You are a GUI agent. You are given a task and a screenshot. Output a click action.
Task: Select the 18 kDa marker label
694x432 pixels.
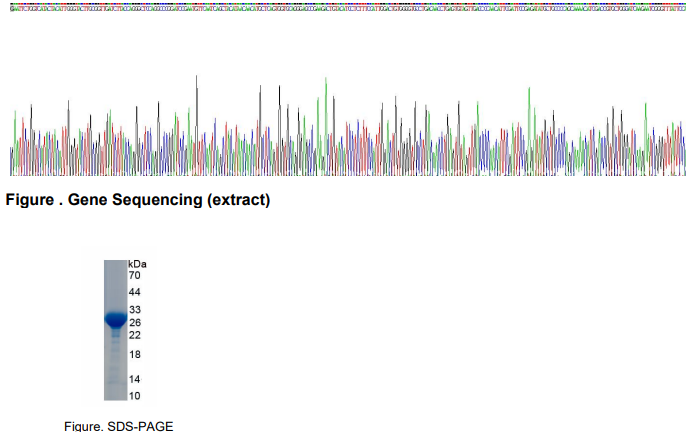coord(135,355)
